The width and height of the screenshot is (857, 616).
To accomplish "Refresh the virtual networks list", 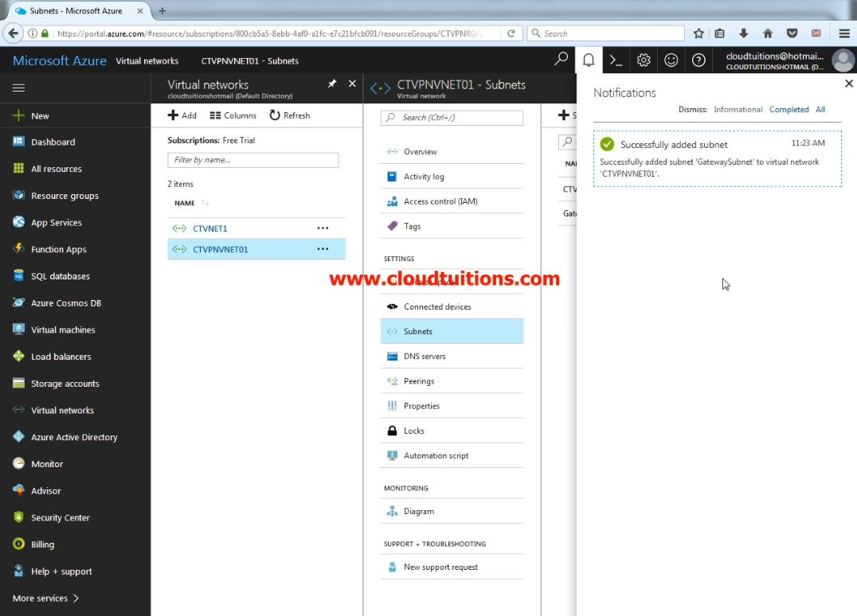I will 290,115.
